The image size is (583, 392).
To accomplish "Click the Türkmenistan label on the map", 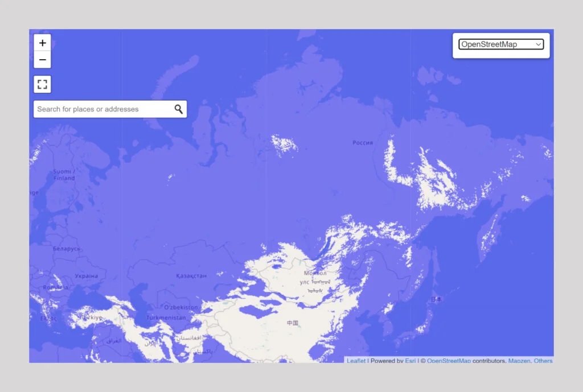I will [x=166, y=317].
